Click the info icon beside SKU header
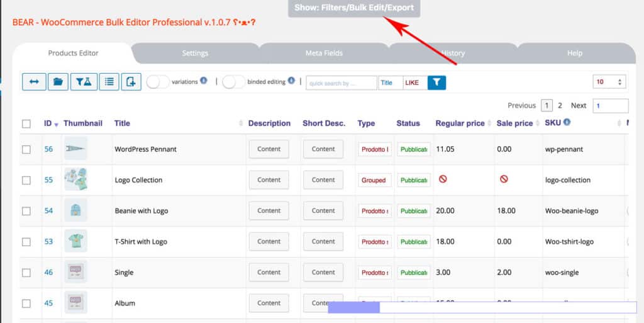644x323 pixels. (567, 122)
